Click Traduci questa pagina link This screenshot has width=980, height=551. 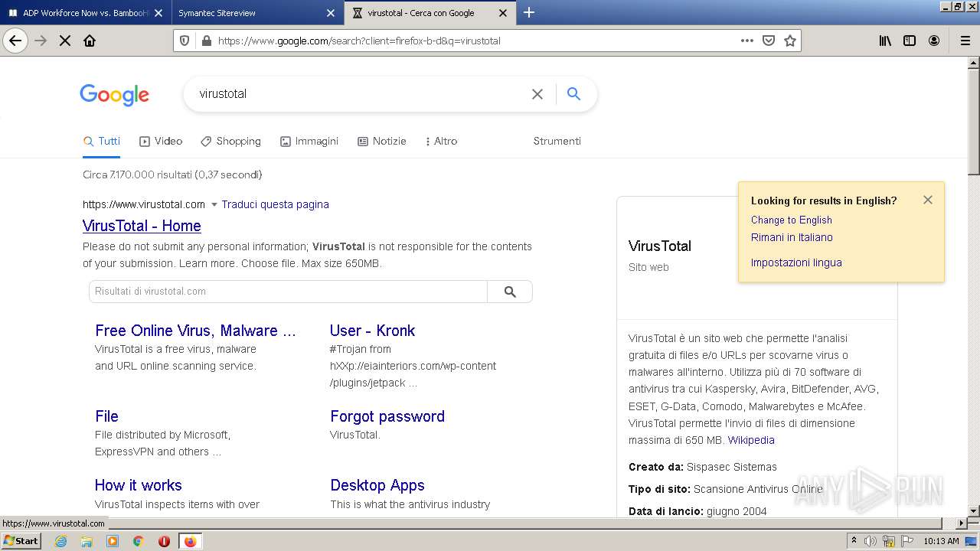pos(275,204)
